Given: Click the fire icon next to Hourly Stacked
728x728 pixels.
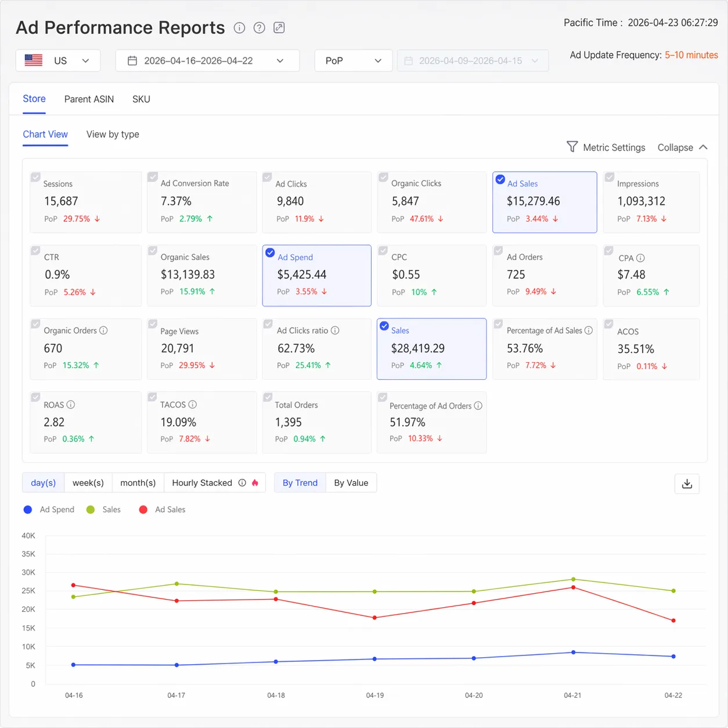Looking at the screenshot, I should (x=255, y=482).
